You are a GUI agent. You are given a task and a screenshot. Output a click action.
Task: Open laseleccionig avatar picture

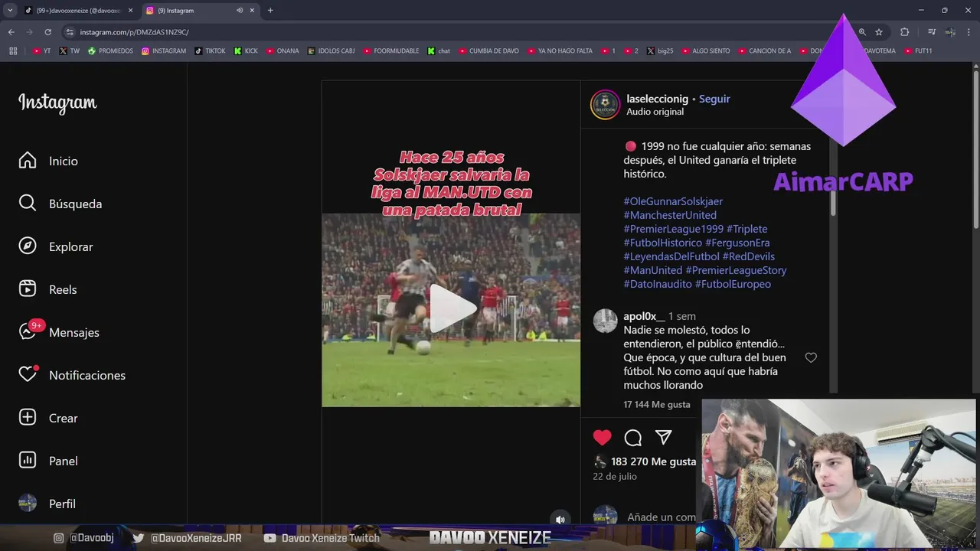pyautogui.click(x=605, y=105)
